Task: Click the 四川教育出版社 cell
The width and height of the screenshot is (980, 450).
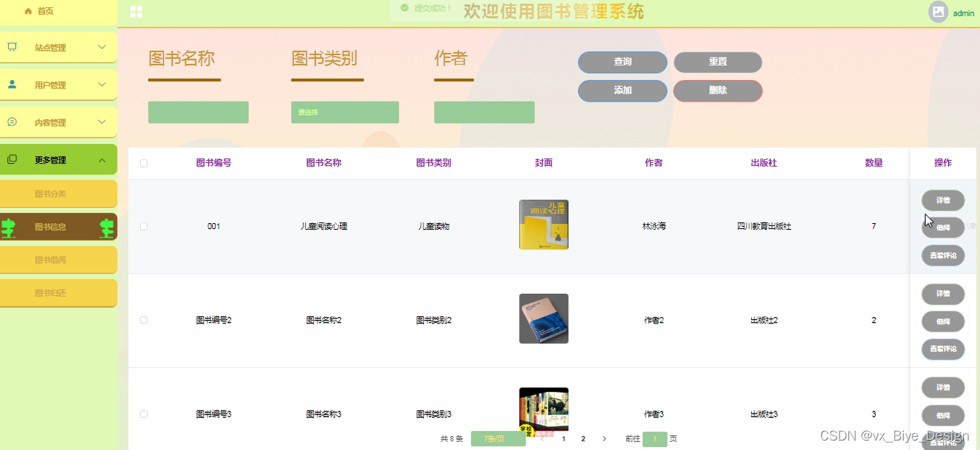Action: click(x=764, y=227)
